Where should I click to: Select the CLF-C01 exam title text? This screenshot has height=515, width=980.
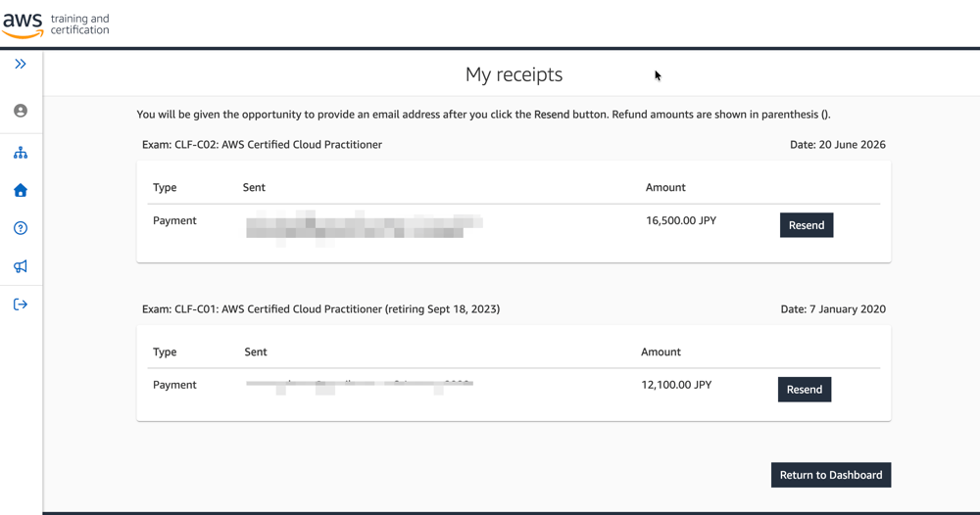[x=320, y=309]
